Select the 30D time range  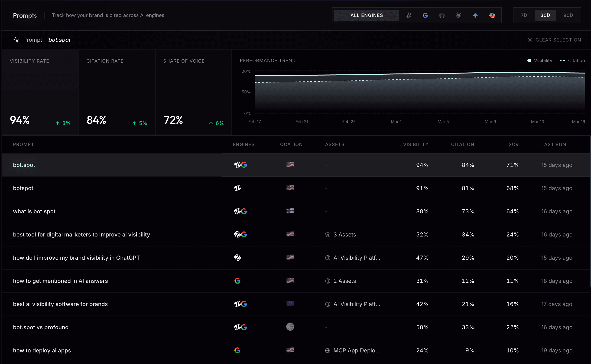pyautogui.click(x=545, y=15)
